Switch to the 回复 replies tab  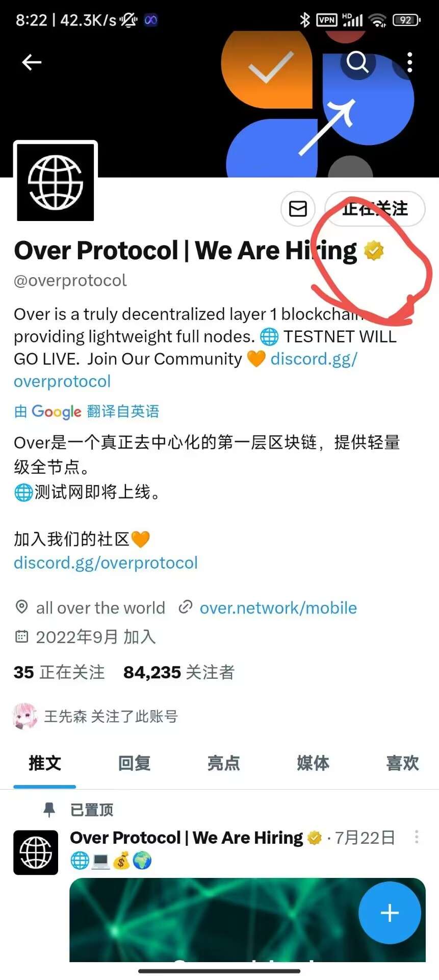[135, 763]
